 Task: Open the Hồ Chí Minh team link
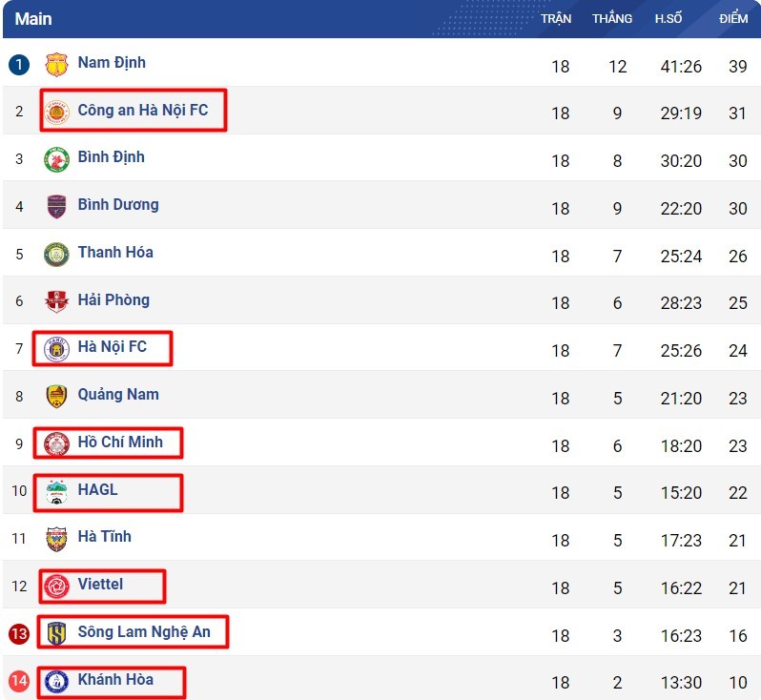(x=120, y=442)
